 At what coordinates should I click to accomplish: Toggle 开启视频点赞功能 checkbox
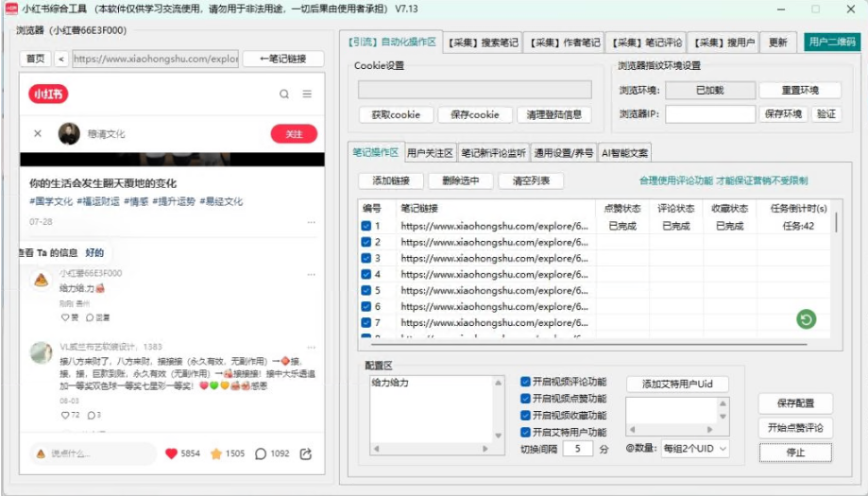click(x=525, y=398)
